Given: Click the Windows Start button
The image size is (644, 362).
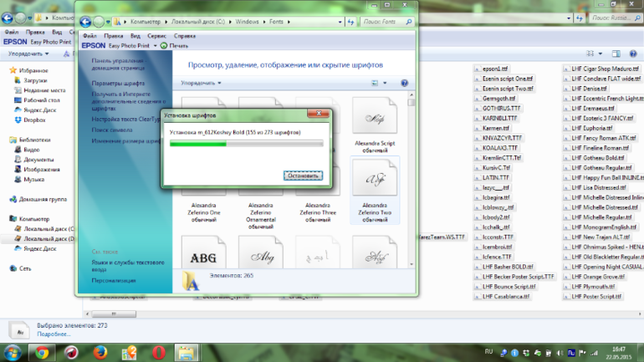Looking at the screenshot, I should tap(14, 351).
